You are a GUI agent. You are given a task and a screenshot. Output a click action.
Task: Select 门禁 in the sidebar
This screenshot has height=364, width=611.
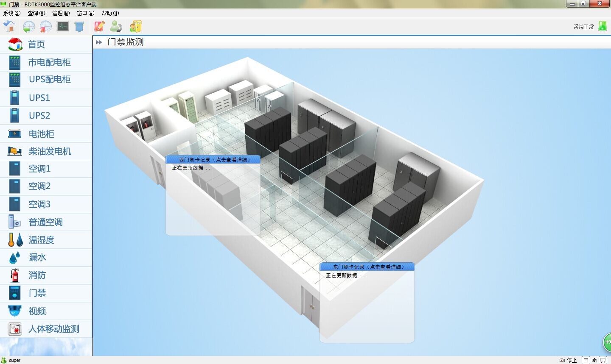tap(46, 293)
